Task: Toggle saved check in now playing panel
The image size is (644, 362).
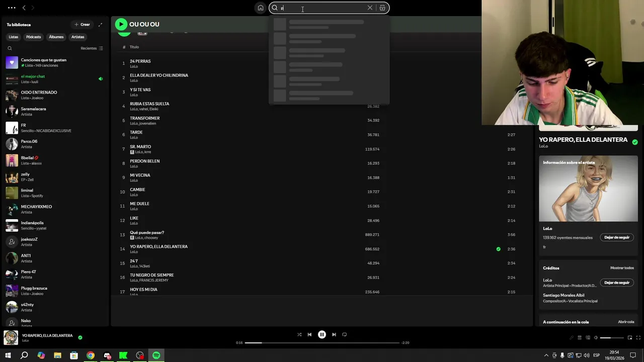Action: pos(635,142)
